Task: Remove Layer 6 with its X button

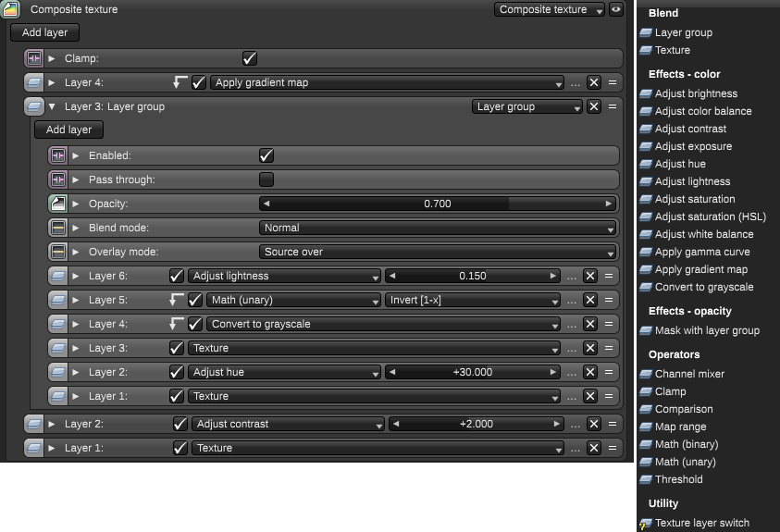Action: click(x=590, y=276)
